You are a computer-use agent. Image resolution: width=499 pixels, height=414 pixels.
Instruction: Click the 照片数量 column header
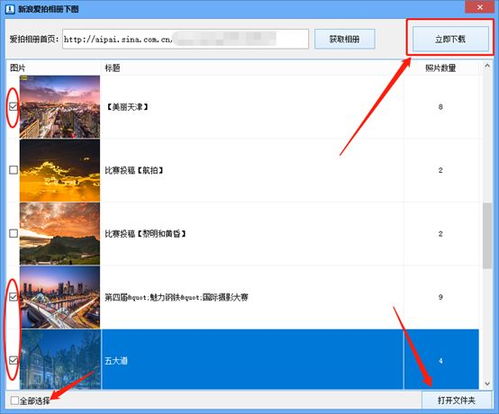[x=440, y=68]
